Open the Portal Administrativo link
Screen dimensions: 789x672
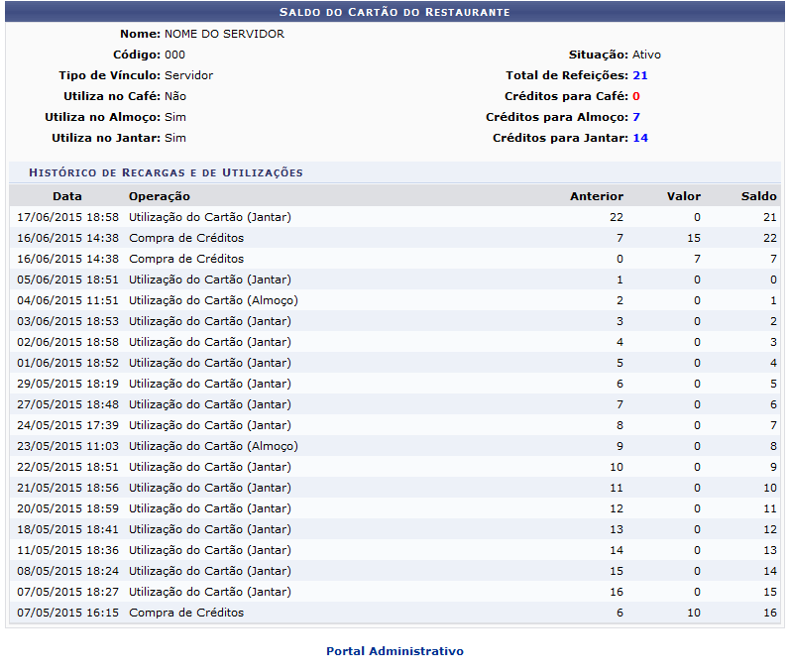click(x=394, y=651)
